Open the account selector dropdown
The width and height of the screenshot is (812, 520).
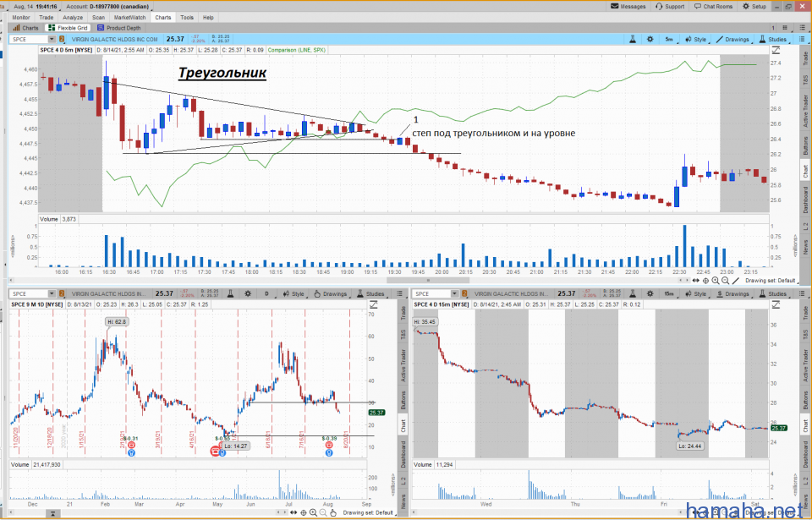(x=107, y=6)
